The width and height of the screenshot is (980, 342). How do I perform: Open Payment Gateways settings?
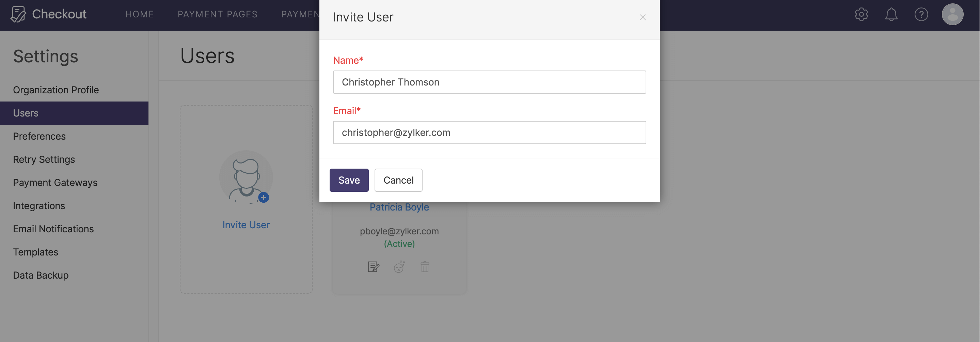point(55,182)
